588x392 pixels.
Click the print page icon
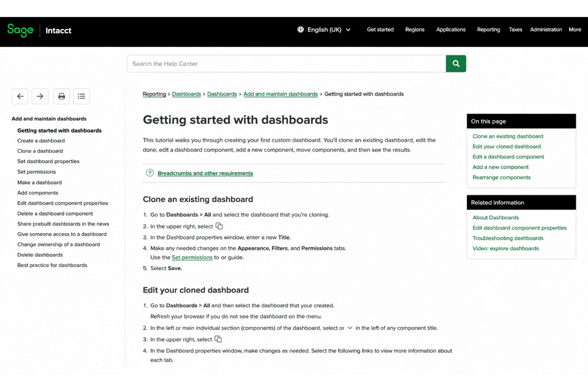(x=62, y=96)
